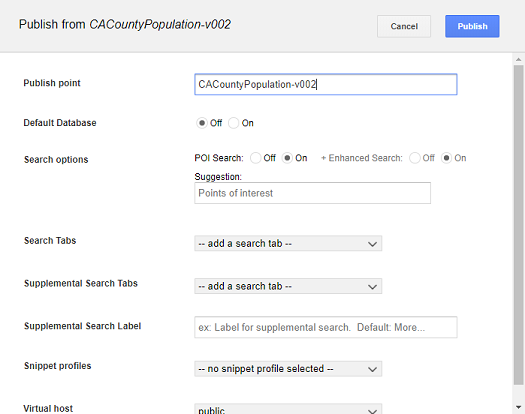
Task: Expand the Snippet profiles dropdown
Action: tap(288, 369)
